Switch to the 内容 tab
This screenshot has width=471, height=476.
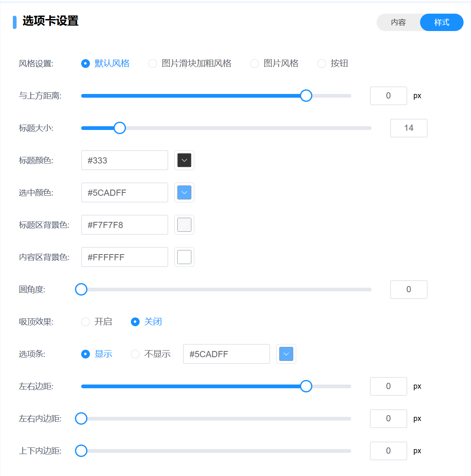tap(398, 22)
